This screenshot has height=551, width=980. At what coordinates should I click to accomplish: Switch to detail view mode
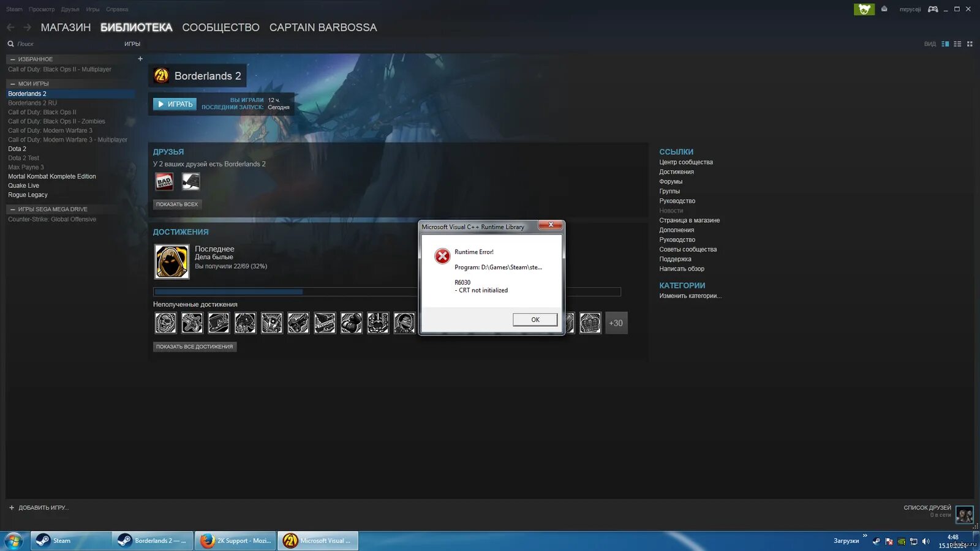point(945,44)
